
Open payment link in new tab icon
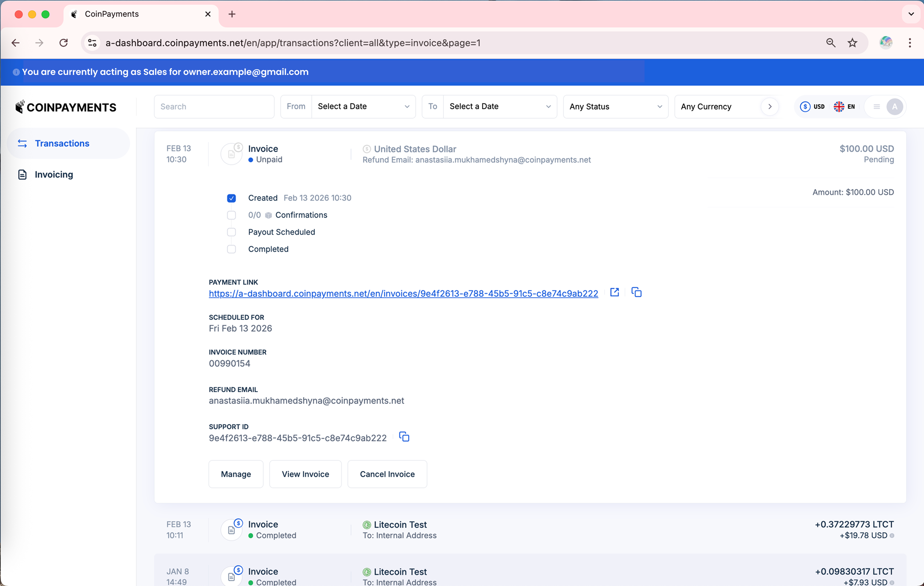614,292
